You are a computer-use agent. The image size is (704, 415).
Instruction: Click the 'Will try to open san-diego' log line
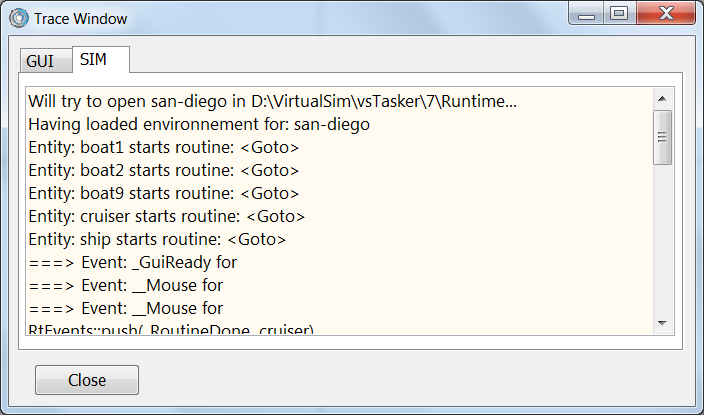point(272,101)
